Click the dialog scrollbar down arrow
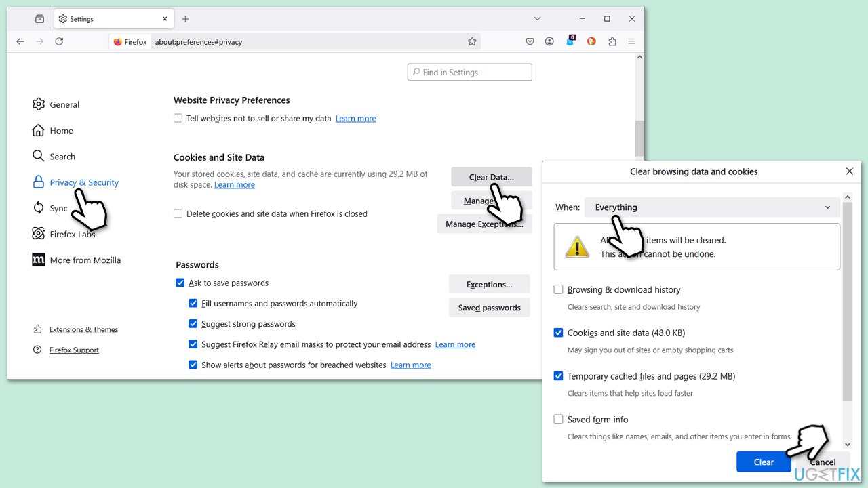Image resolution: width=868 pixels, height=488 pixels. tap(847, 444)
